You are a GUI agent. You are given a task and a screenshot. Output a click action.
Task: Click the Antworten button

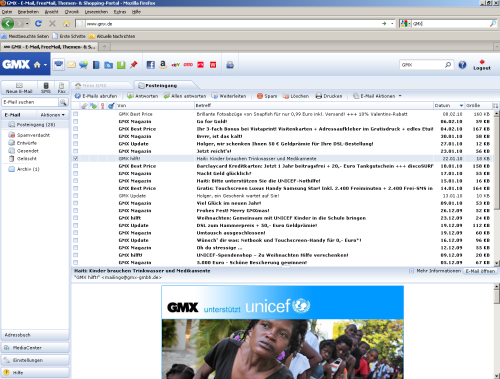[142, 96]
